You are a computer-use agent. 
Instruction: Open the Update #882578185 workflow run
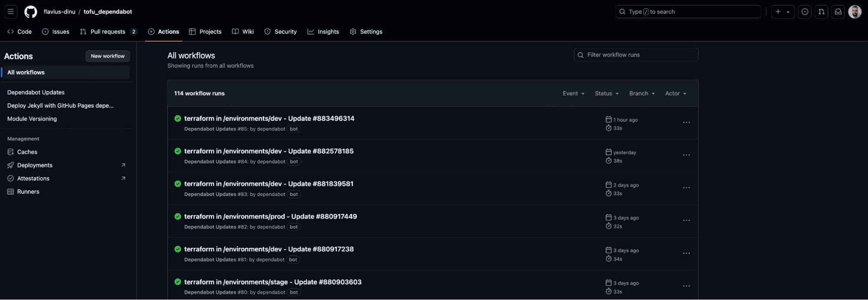tap(269, 151)
